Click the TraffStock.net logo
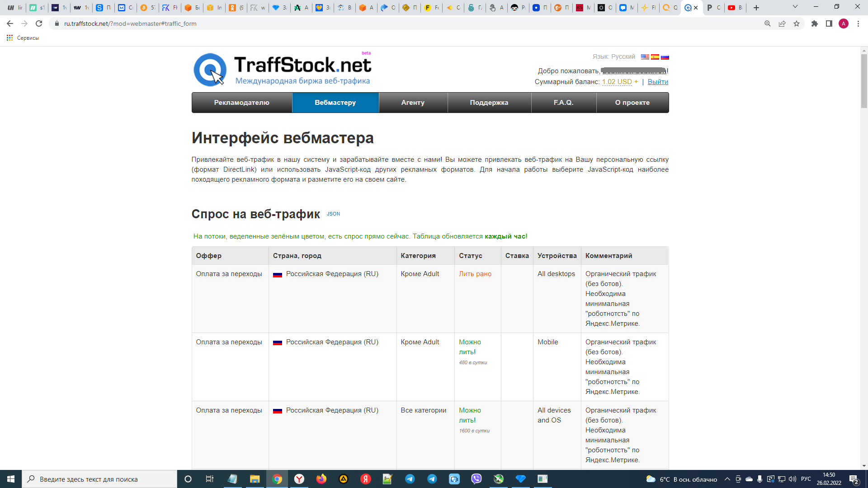The width and height of the screenshot is (868, 488). (x=283, y=69)
